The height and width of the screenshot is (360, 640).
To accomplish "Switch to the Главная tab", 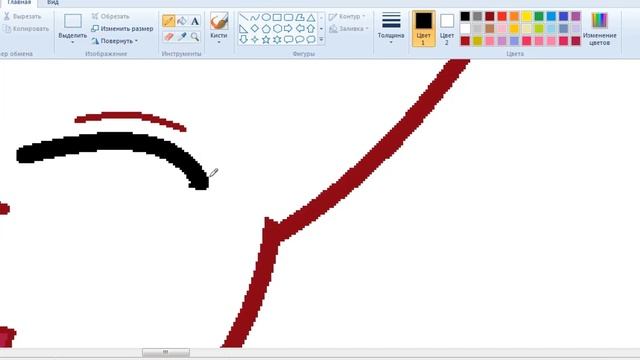I will [x=19, y=3].
